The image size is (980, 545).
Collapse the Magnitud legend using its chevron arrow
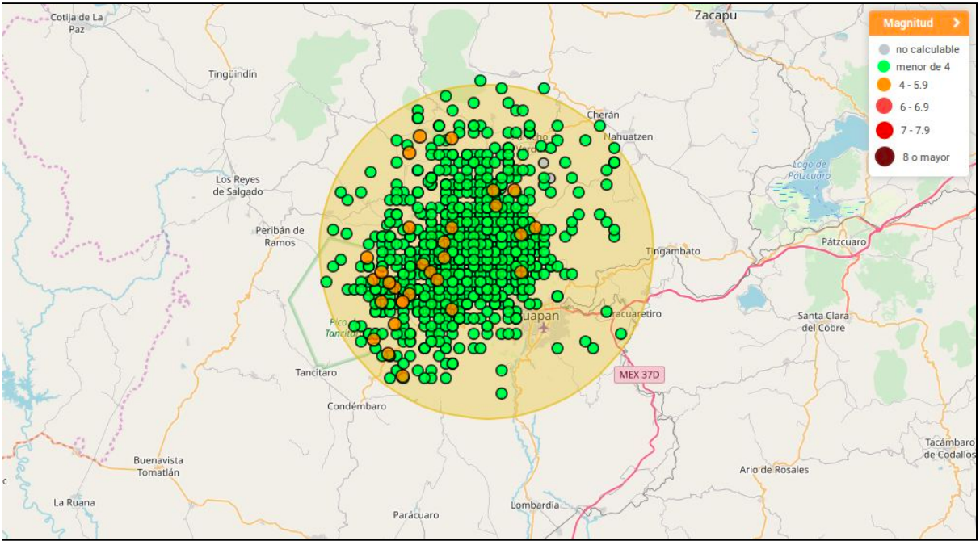(956, 23)
